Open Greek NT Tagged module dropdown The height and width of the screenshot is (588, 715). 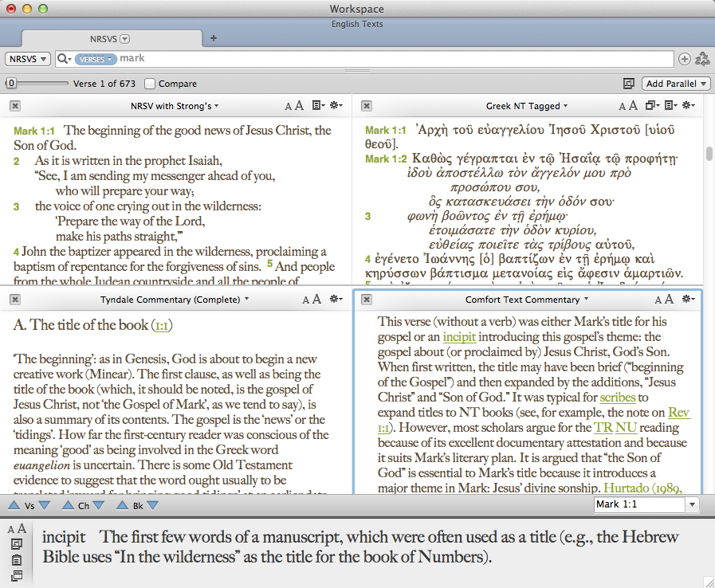pyautogui.click(x=527, y=106)
